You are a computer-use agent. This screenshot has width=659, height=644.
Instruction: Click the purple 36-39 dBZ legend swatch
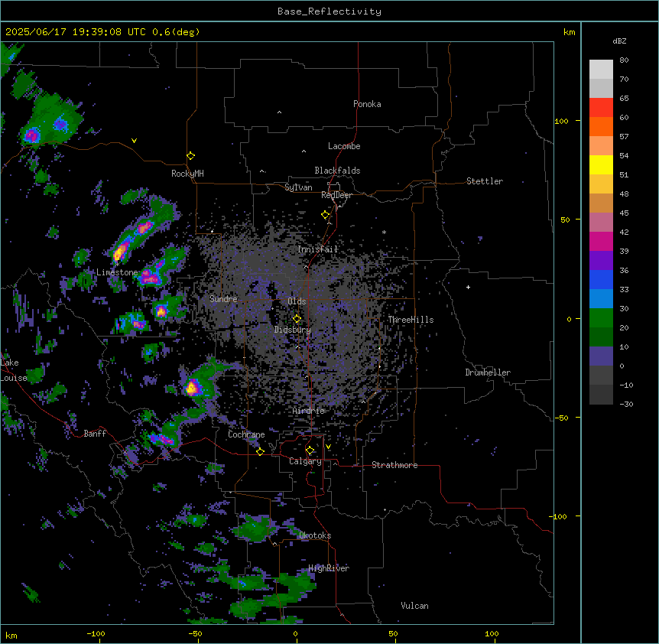click(x=601, y=260)
